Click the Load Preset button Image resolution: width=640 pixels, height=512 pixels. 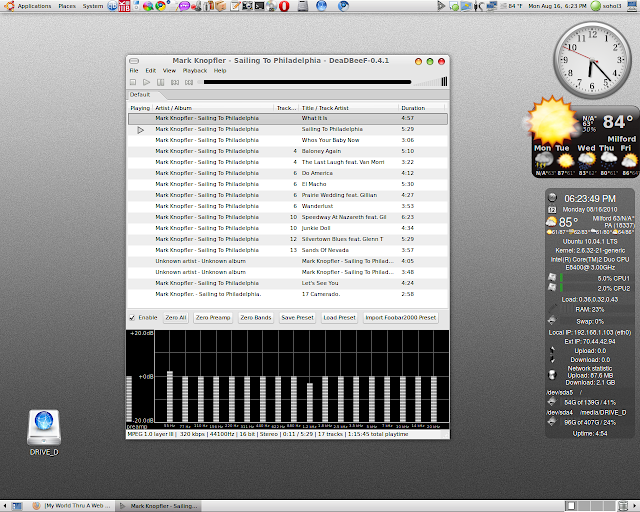point(340,318)
